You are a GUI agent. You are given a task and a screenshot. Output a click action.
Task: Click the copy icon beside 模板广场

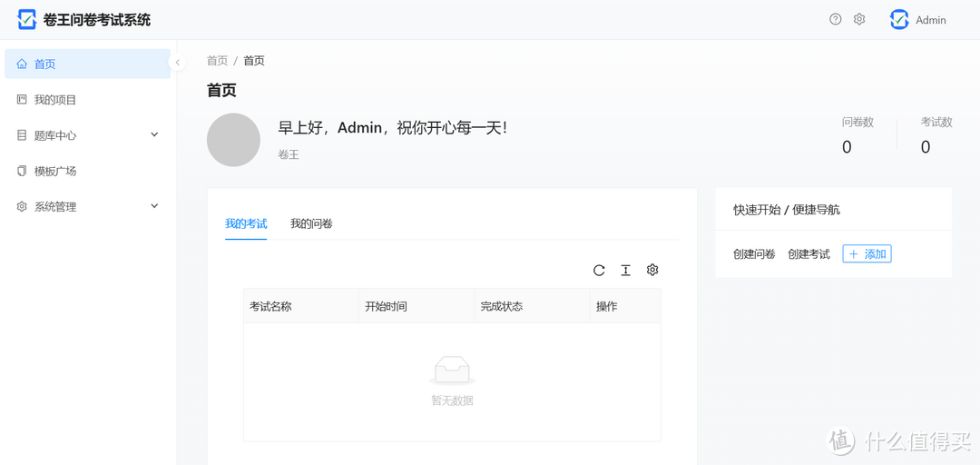coord(22,171)
